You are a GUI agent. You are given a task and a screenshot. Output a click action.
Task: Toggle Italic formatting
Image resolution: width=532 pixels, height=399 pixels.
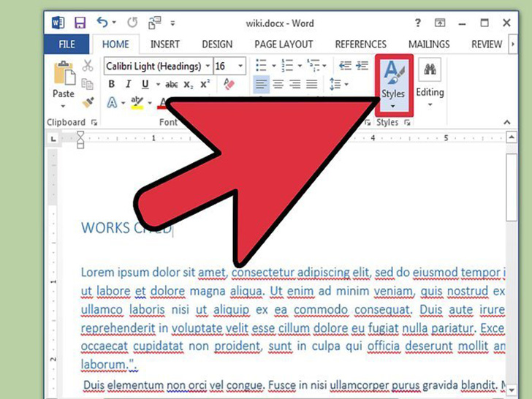click(x=129, y=84)
